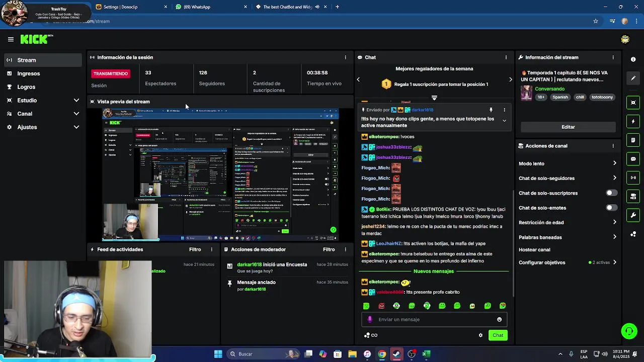644x362 pixels.
Task: Open chat settings gear icon
Action: pos(480,335)
